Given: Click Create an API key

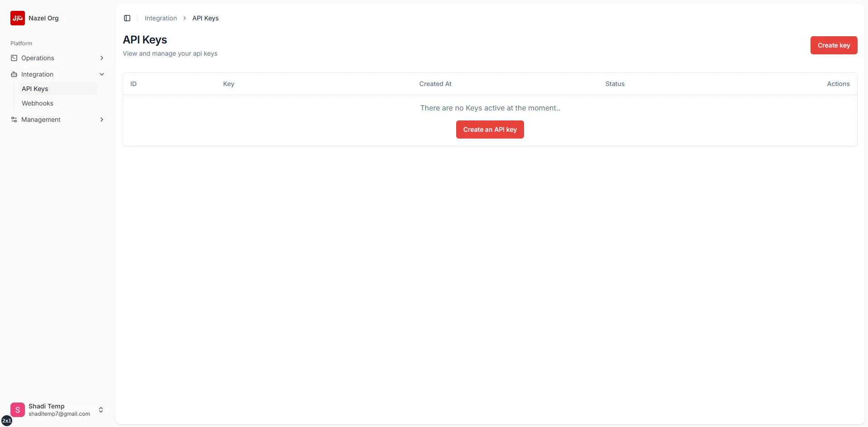Looking at the screenshot, I should (x=490, y=129).
